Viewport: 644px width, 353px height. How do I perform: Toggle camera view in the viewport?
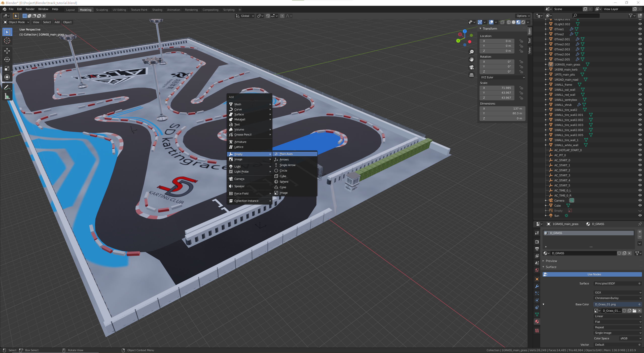(x=471, y=67)
